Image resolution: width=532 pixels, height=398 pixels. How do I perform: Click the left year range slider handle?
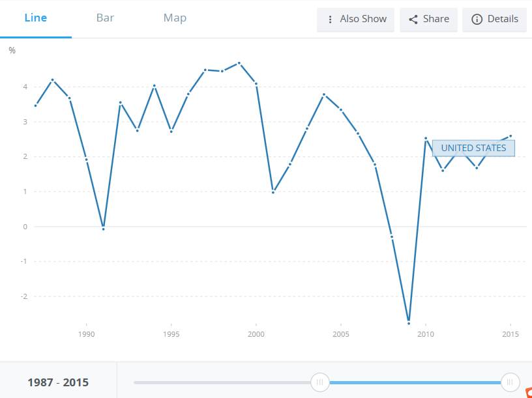point(320,382)
